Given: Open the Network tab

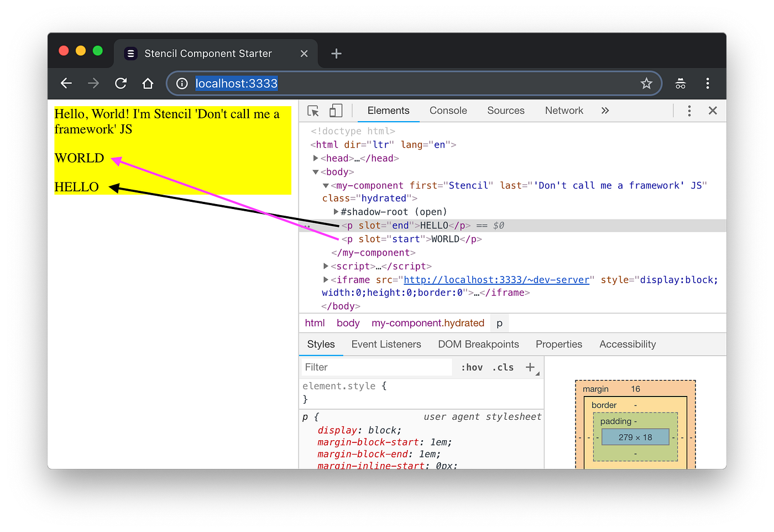Looking at the screenshot, I should click(564, 111).
